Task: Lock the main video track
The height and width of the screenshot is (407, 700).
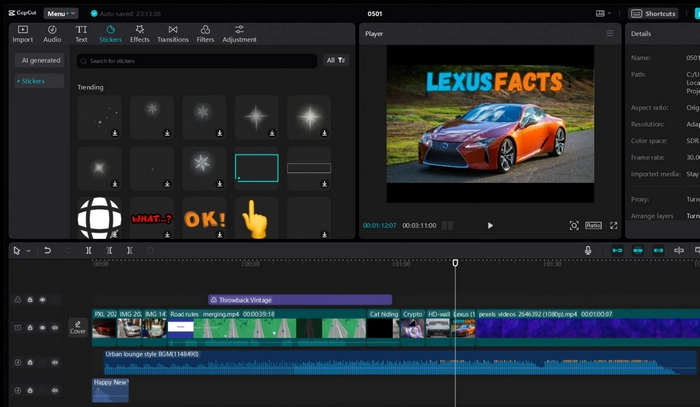Action: click(x=30, y=328)
